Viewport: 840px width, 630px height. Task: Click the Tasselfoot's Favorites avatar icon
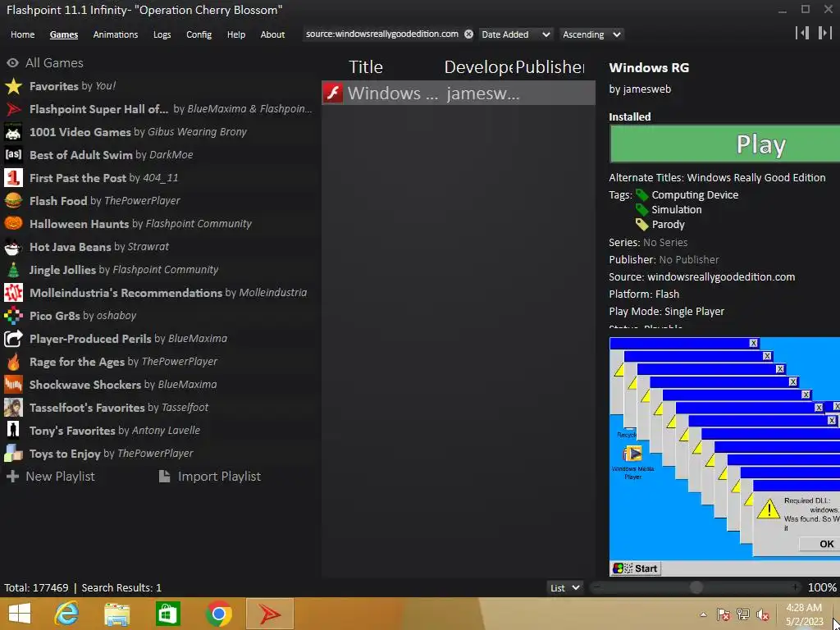pyautogui.click(x=13, y=408)
